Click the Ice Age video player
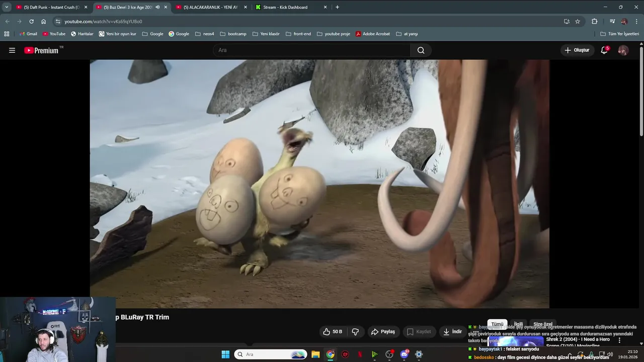This screenshot has width=644, height=362. tap(319, 184)
